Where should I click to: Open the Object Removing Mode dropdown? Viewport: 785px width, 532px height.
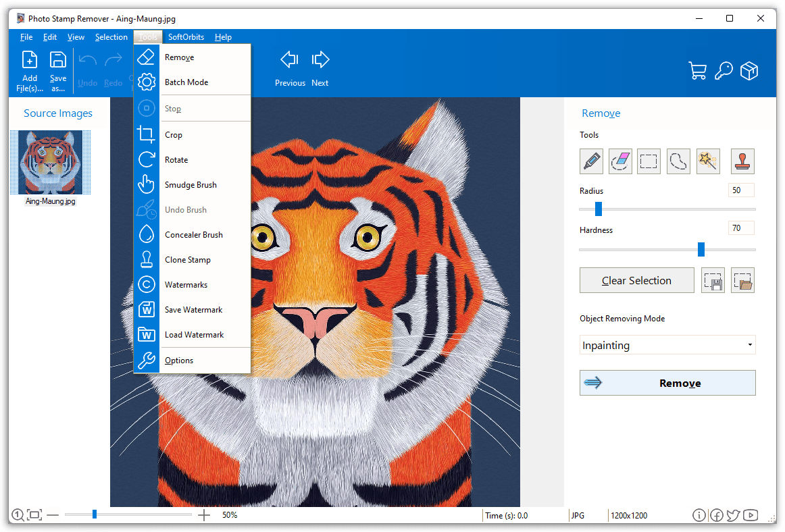tap(667, 345)
